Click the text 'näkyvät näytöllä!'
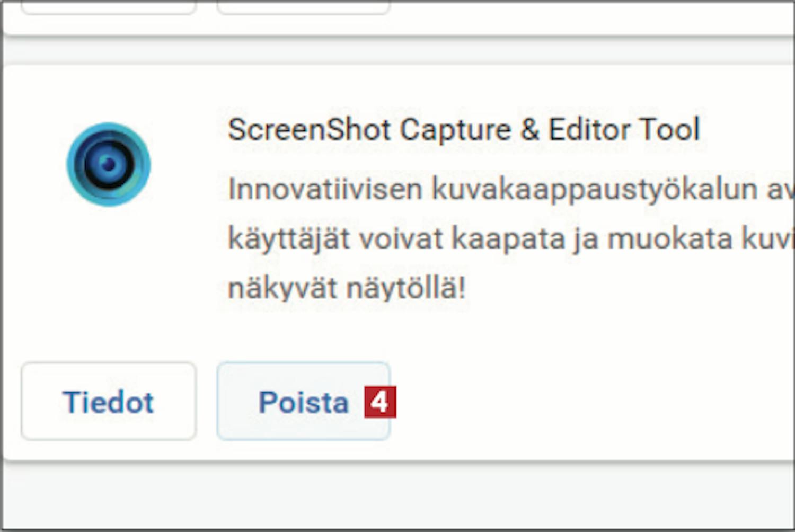Screen dimensions: 795x532 coord(347,289)
